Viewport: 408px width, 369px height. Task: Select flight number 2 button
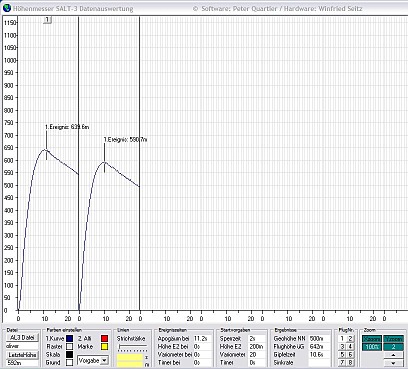[350, 339]
